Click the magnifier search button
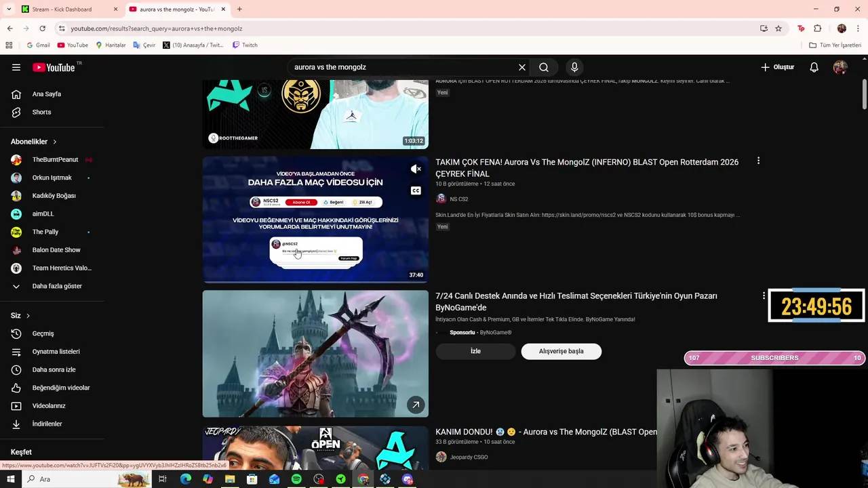 click(x=544, y=67)
